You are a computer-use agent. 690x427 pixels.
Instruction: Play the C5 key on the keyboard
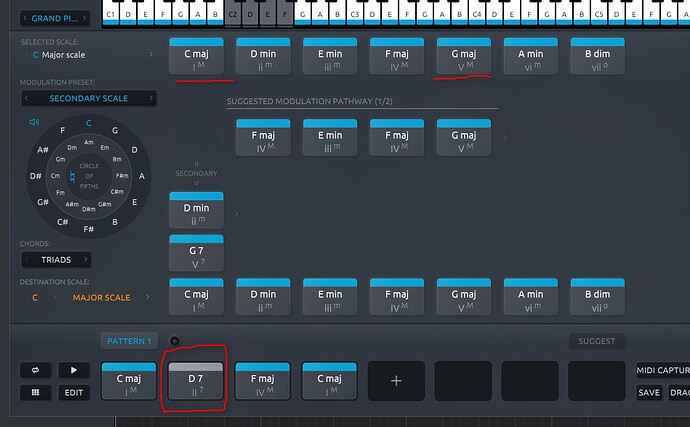(x=599, y=14)
